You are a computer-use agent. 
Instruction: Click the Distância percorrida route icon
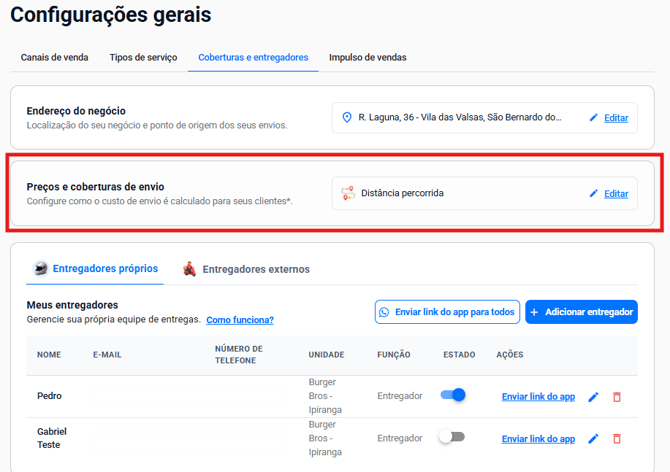[x=348, y=193]
